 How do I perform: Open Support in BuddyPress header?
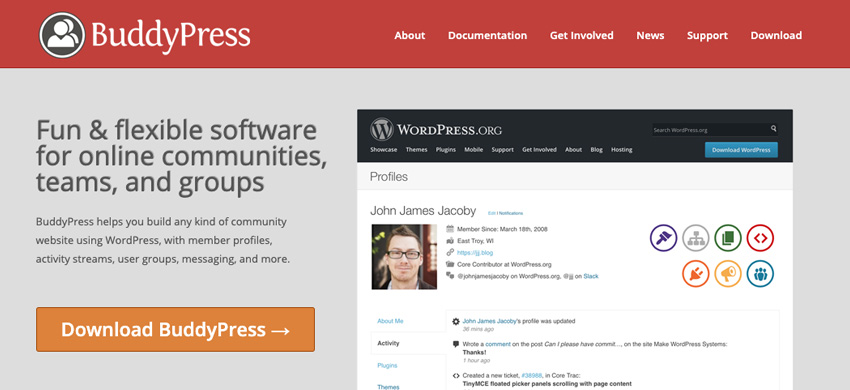point(707,35)
